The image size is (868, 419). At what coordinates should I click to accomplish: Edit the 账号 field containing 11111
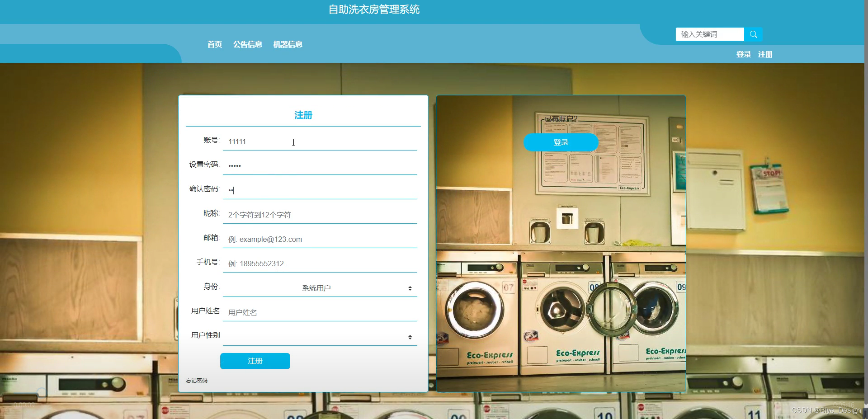click(x=320, y=141)
